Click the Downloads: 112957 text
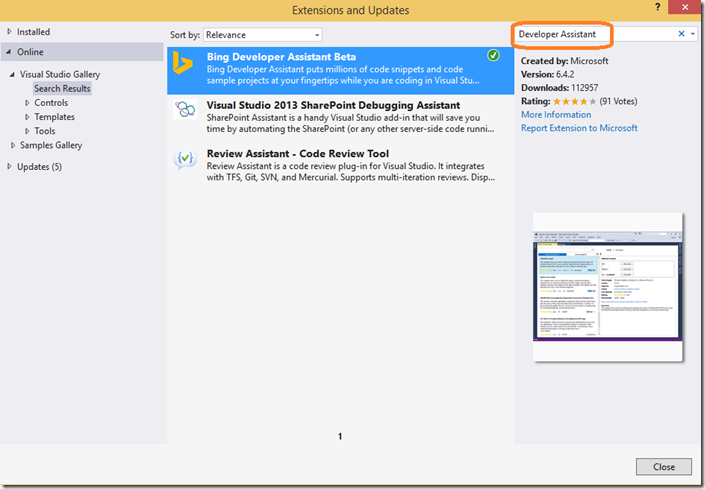 pos(559,88)
